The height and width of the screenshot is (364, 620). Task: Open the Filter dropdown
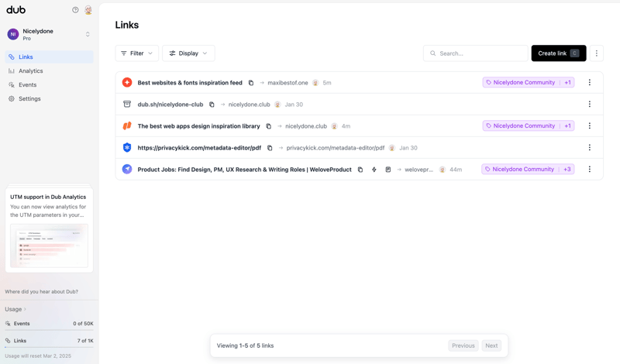point(137,53)
